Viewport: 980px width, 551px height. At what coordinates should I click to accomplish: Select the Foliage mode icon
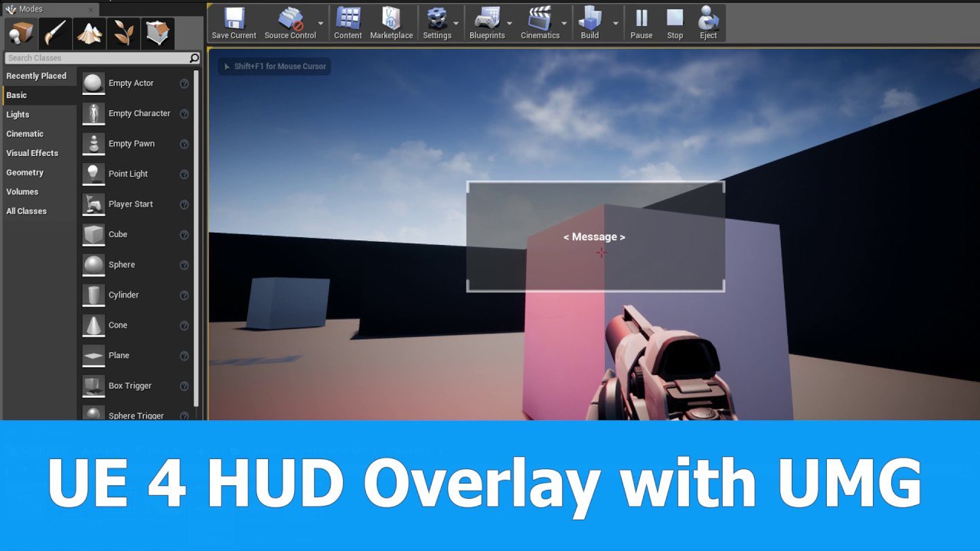point(123,34)
